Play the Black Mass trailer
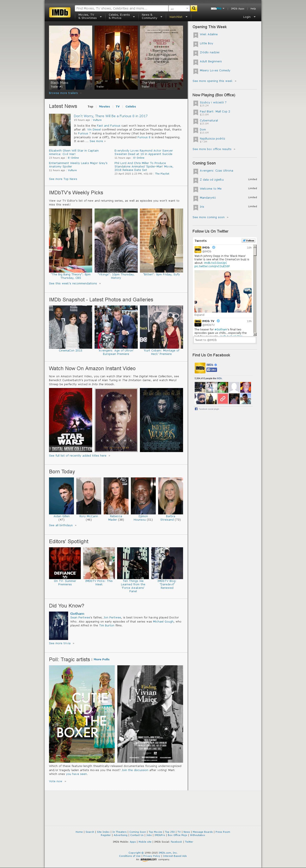This screenshot has height=868, width=306. (x=70, y=57)
